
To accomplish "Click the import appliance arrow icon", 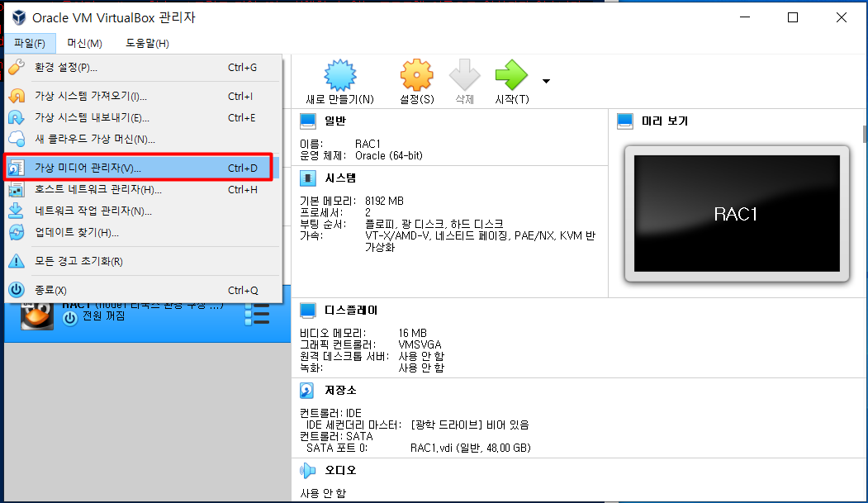I will pos(17,97).
